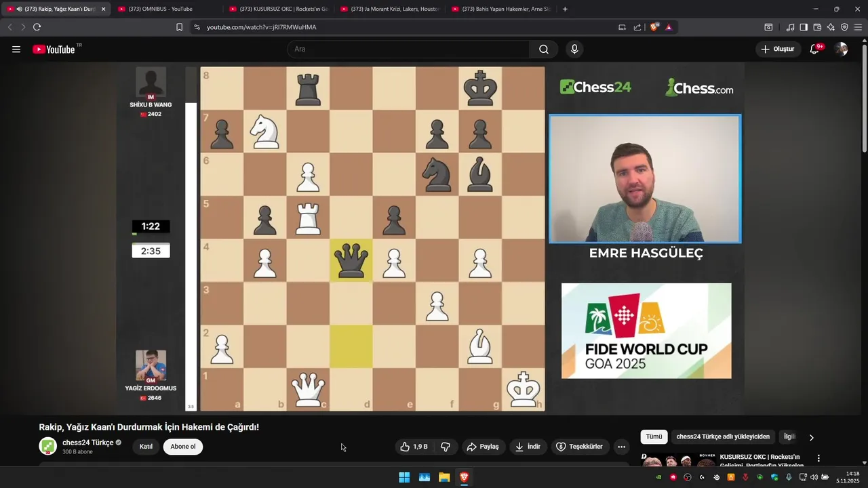Open the chess24 Türkçe channel avatar

[47, 447]
